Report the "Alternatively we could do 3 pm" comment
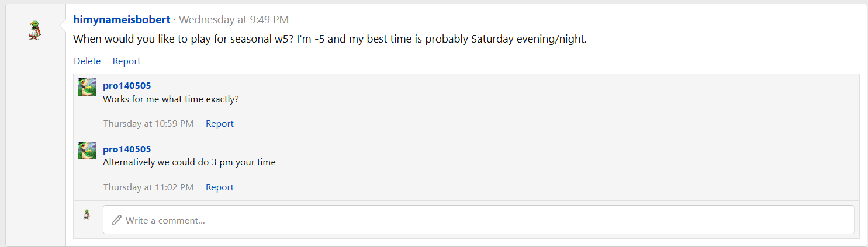This screenshot has width=868, height=247. click(x=219, y=187)
